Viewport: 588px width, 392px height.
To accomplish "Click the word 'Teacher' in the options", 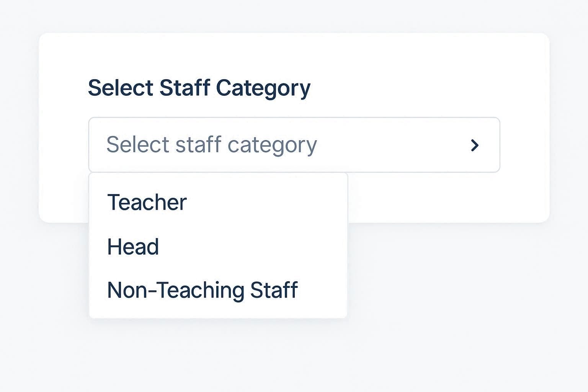I will pos(147,202).
